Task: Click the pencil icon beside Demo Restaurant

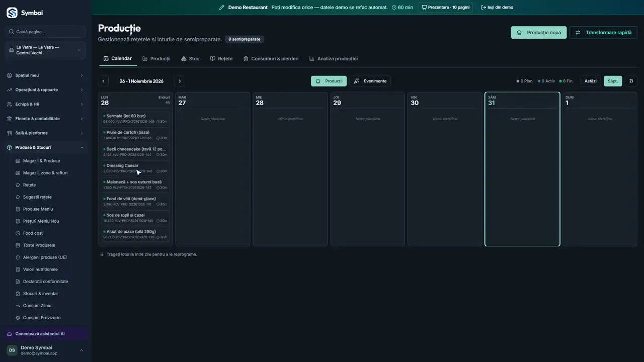Action: 222,8
